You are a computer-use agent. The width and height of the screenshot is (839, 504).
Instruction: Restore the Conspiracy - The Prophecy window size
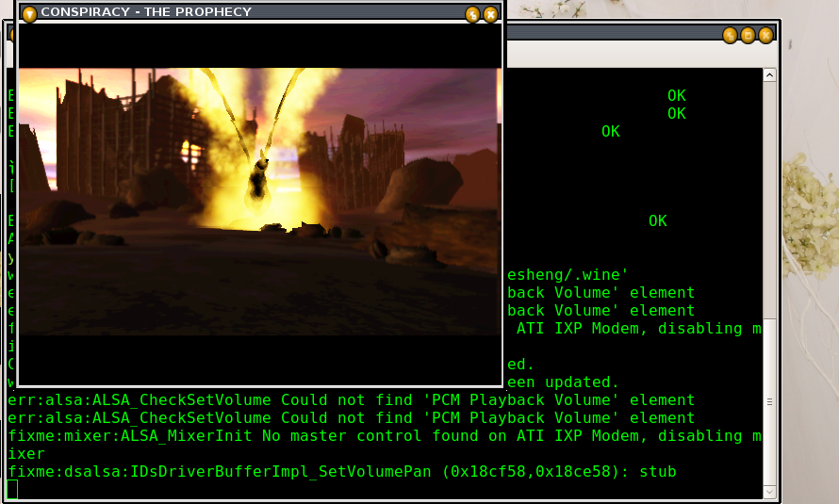(x=472, y=14)
